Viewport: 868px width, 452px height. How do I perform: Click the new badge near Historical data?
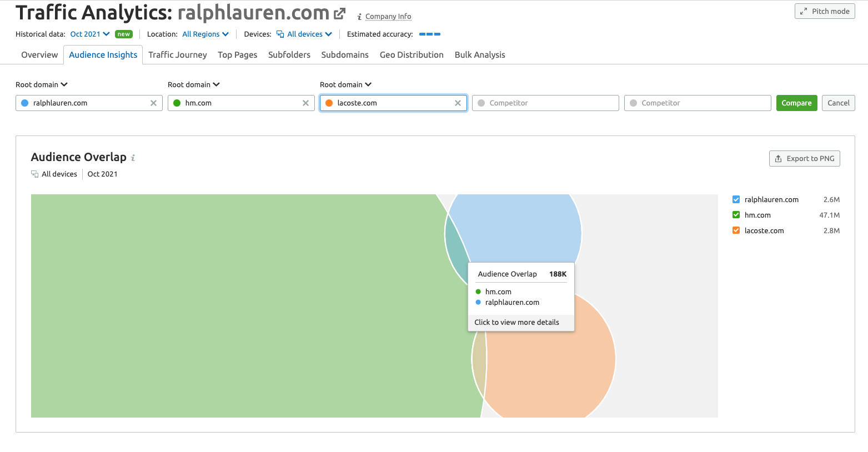point(124,34)
